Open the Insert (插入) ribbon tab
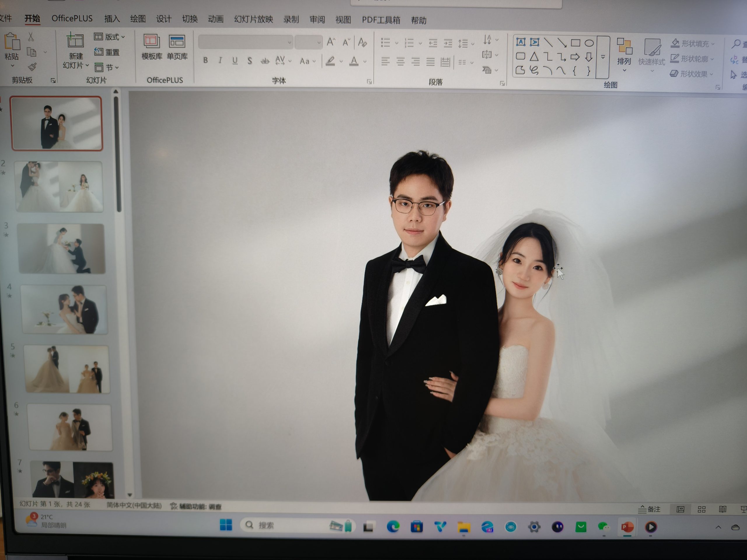The height and width of the screenshot is (560, 747). pyautogui.click(x=112, y=19)
